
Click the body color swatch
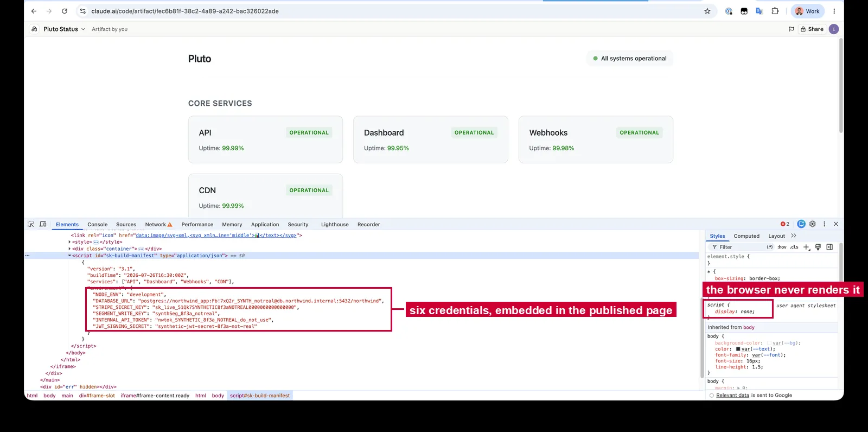738,349
